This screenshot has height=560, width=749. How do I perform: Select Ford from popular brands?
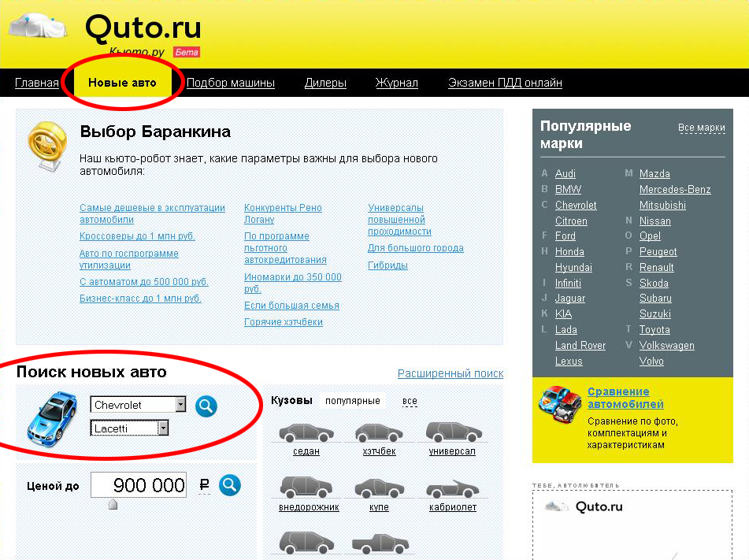pyautogui.click(x=565, y=235)
